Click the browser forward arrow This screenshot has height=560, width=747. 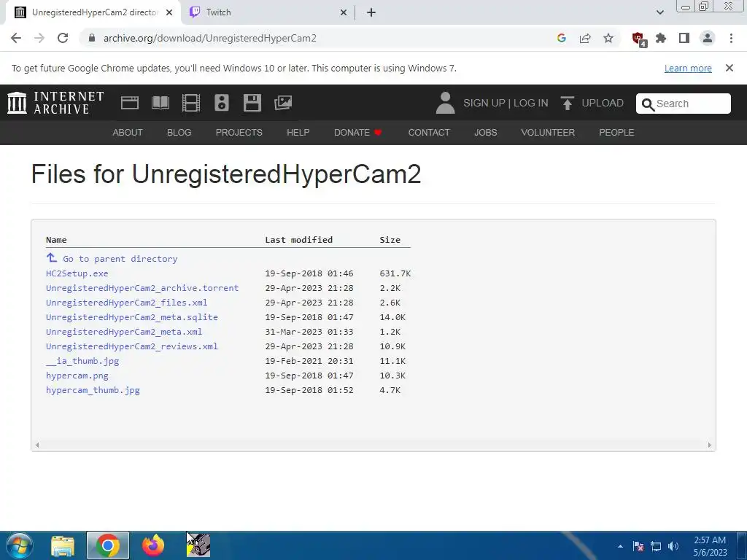[x=39, y=38]
